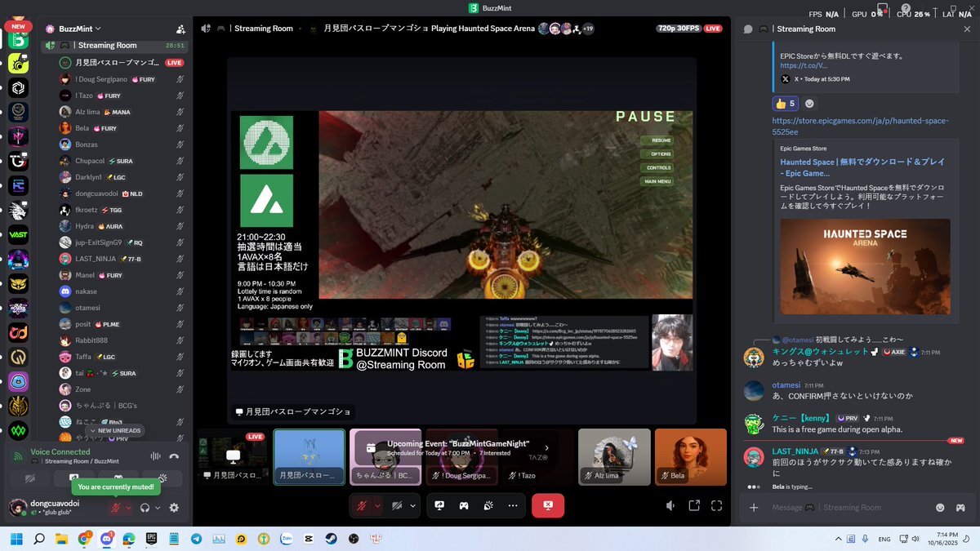
Task: Enter full screen mode for stream
Action: [x=717, y=505]
